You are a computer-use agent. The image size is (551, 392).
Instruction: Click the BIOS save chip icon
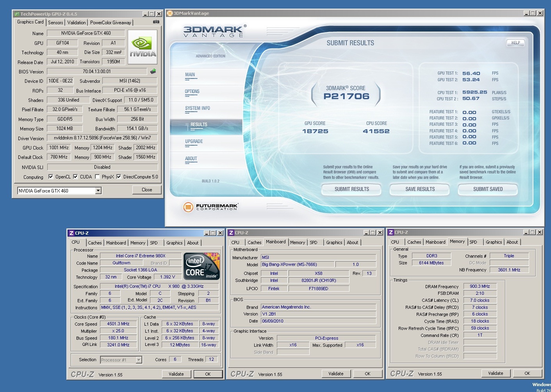[153, 71]
